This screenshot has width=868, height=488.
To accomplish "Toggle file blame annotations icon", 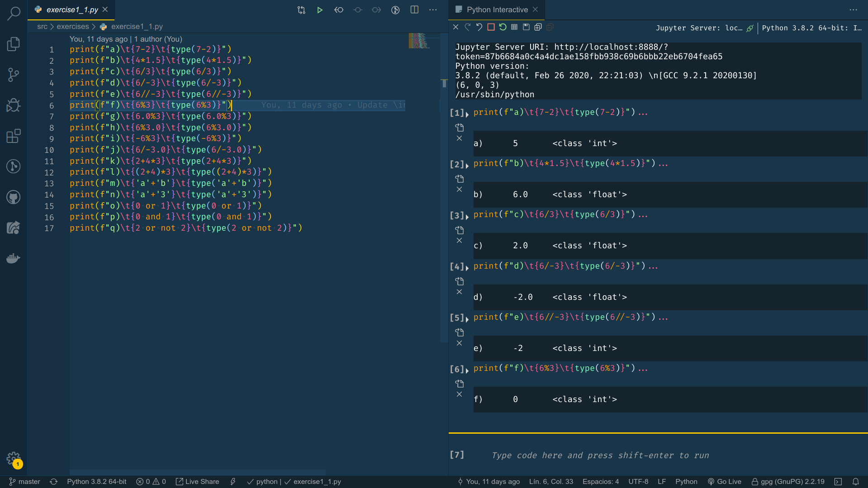I will (395, 10).
